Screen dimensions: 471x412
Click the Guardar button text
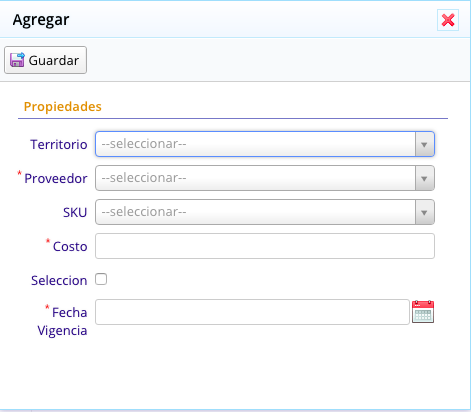[54, 60]
